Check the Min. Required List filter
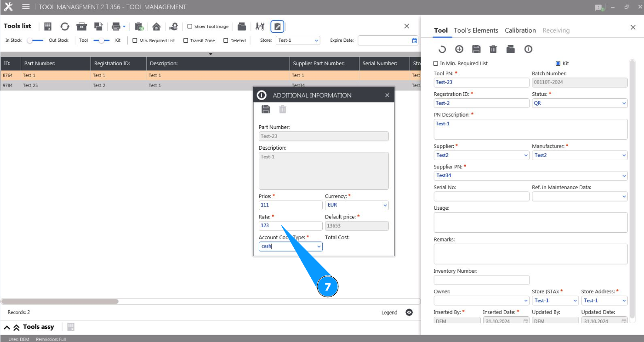This screenshot has height=342, width=644. coord(135,40)
